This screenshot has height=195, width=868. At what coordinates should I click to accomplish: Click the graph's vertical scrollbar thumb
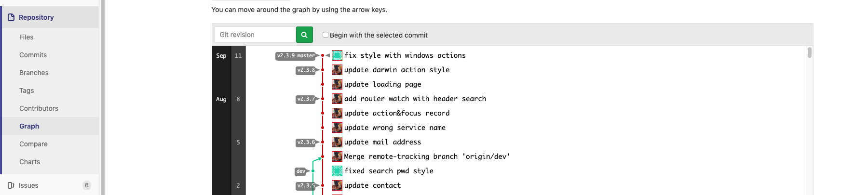pos(809,52)
